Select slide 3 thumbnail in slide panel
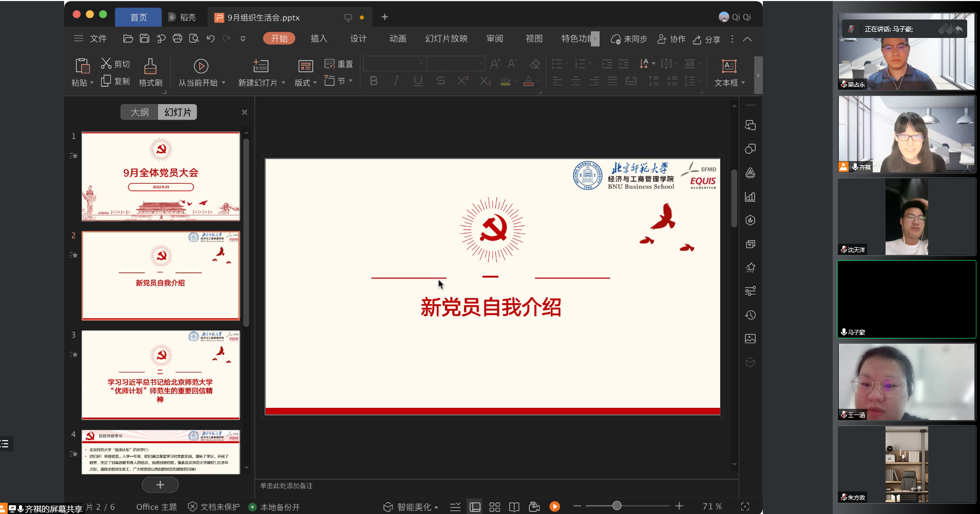980x514 pixels. point(161,374)
